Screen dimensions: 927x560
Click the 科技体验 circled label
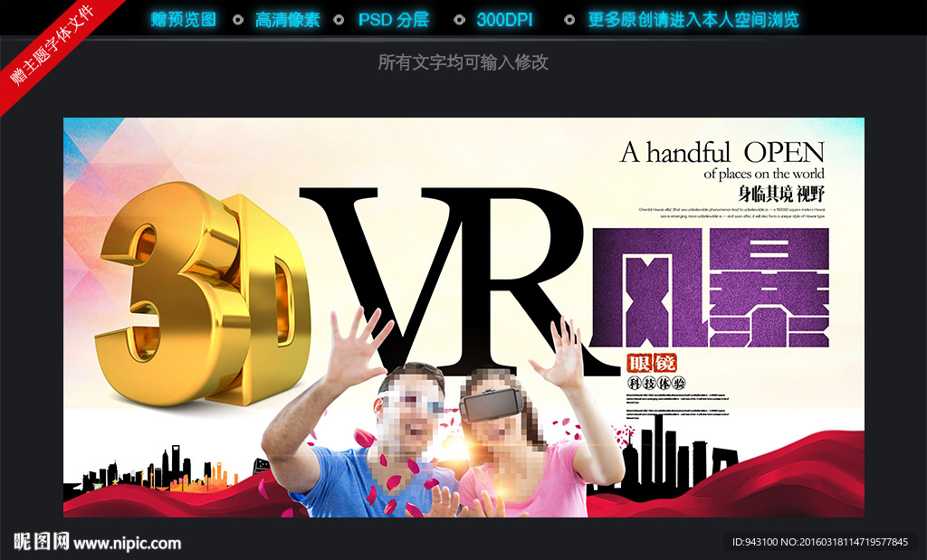pos(656,384)
